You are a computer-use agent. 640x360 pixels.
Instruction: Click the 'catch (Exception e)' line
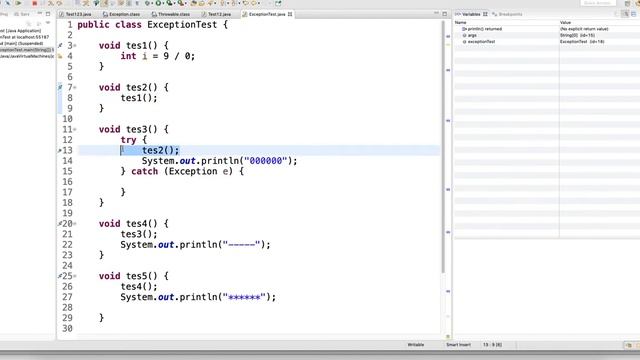(x=182, y=171)
